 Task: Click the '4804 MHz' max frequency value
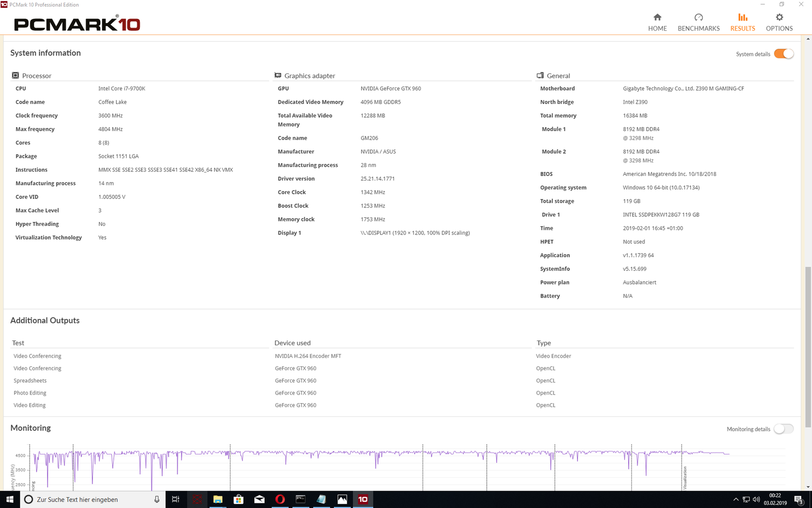[x=110, y=129]
